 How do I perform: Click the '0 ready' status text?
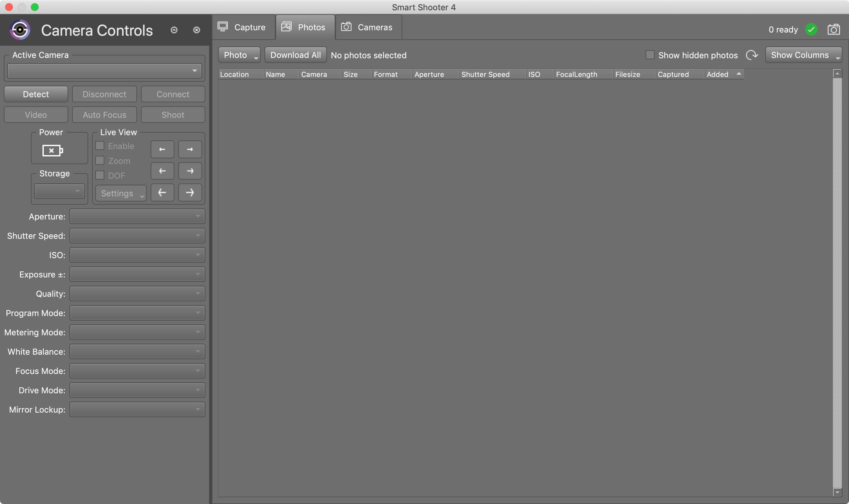(x=783, y=30)
